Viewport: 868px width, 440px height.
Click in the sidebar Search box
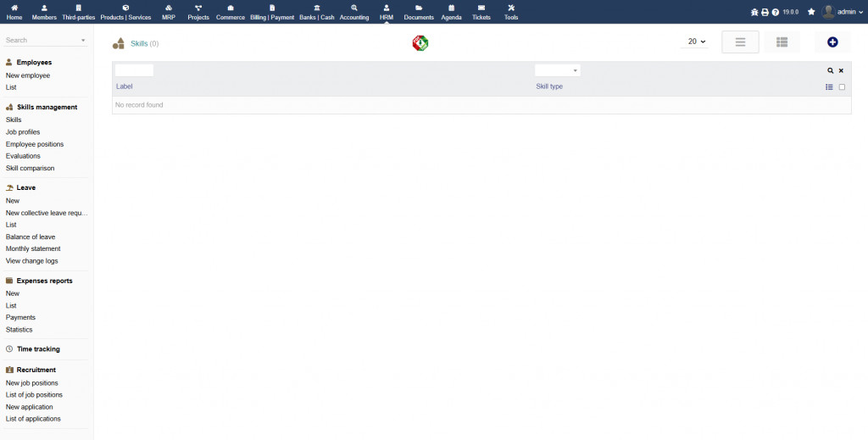pos(42,40)
